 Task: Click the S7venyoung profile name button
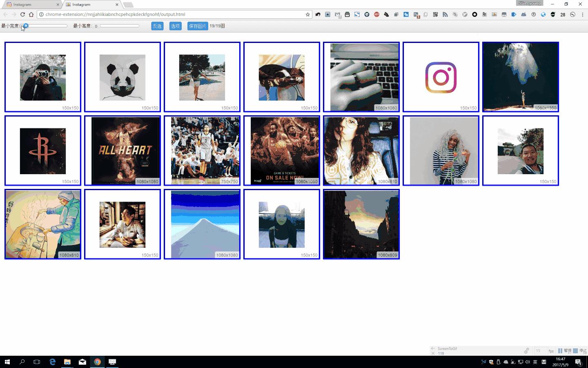coord(530,3)
